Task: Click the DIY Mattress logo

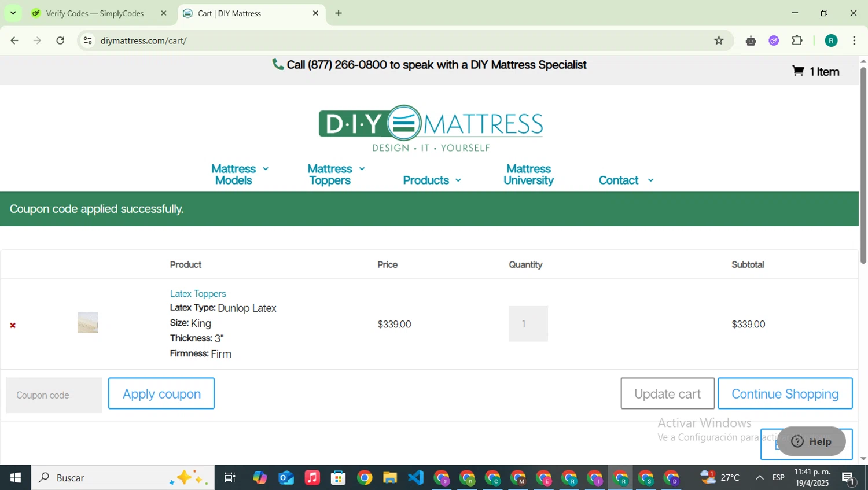Action: click(431, 128)
